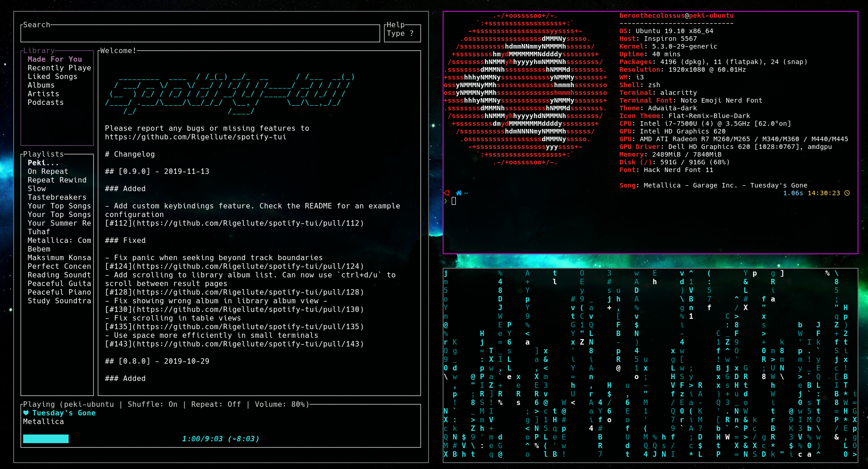Click the Volume: 80% status text

[x=280, y=405]
